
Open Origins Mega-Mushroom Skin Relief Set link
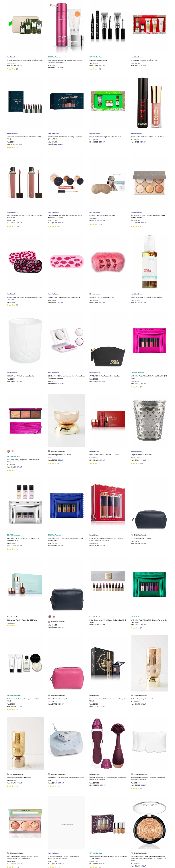coord(25,60)
